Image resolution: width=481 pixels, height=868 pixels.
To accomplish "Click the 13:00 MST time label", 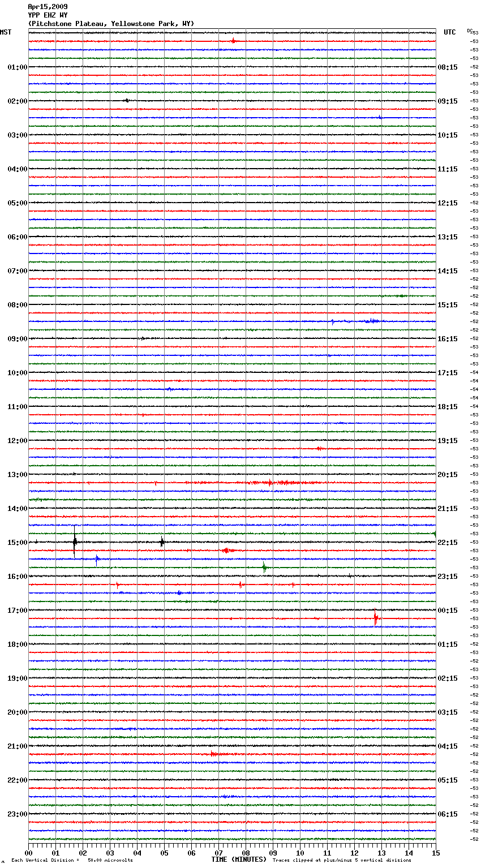I will click(17, 475).
